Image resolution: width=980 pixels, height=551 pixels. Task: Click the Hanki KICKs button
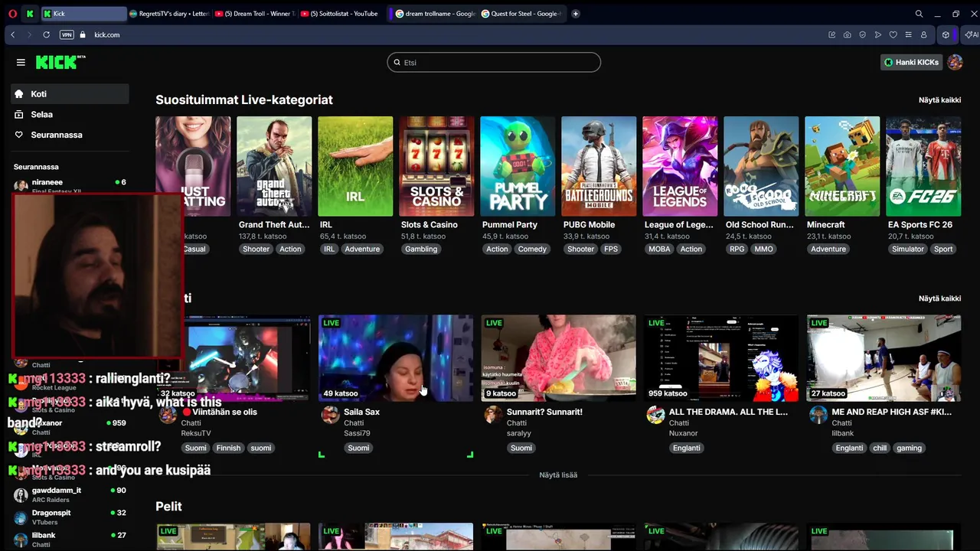tap(911, 63)
